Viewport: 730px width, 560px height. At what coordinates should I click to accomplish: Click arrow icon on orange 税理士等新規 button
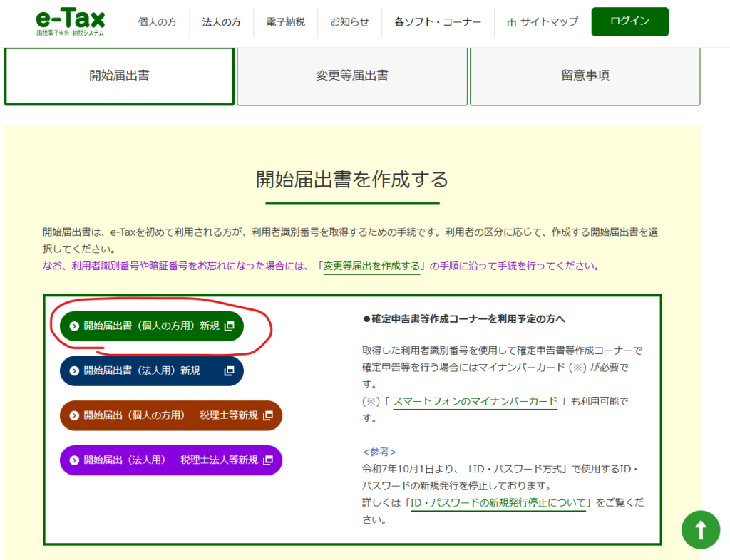(x=74, y=415)
